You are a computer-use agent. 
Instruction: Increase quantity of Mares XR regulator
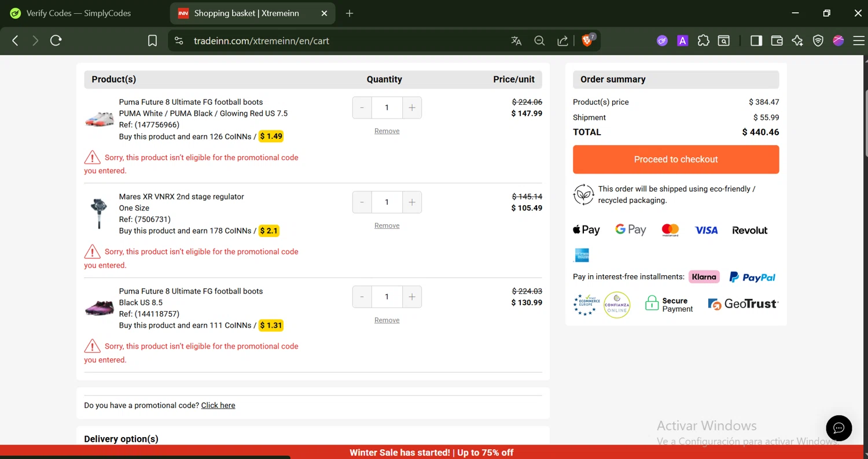[412, 202]
